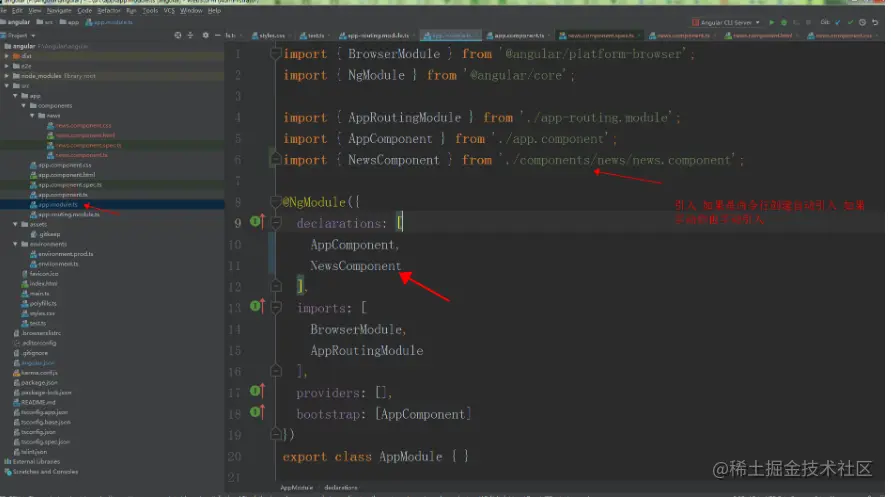Open the Refactor menu
Screen dimensions: 891x497
(109, 10)
